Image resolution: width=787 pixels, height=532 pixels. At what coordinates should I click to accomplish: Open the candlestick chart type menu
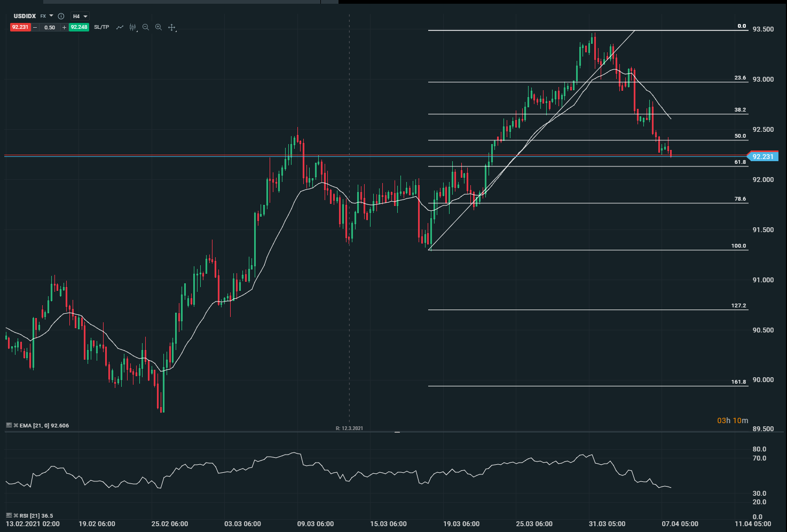point(132,27)
